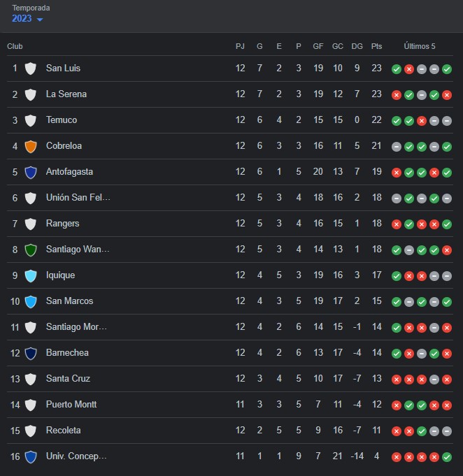
Task: Click San Luis's most recent win icon
Action: click(447, 69)
